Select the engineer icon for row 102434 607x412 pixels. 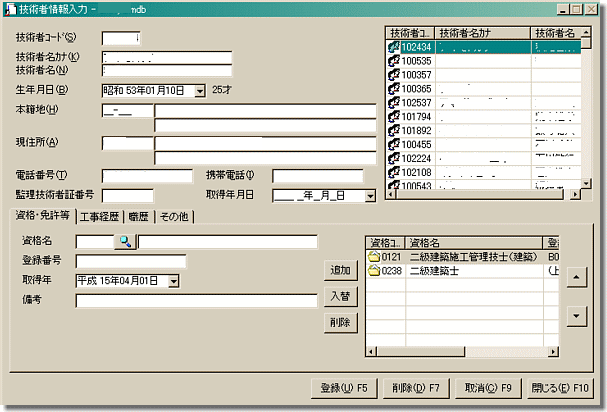pos(394,46)
